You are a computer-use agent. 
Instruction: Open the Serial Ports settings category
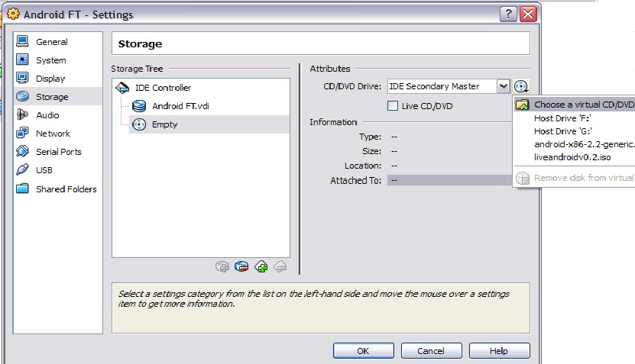click(57, 152)
